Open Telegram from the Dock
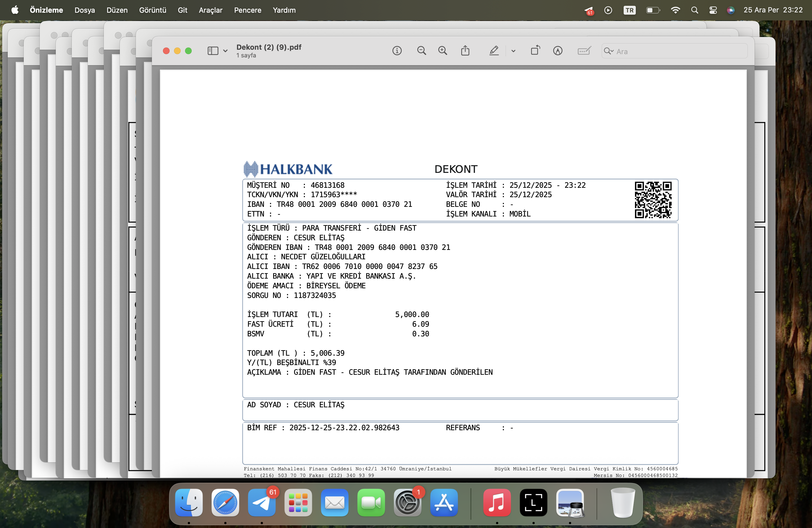 point(262,502)
